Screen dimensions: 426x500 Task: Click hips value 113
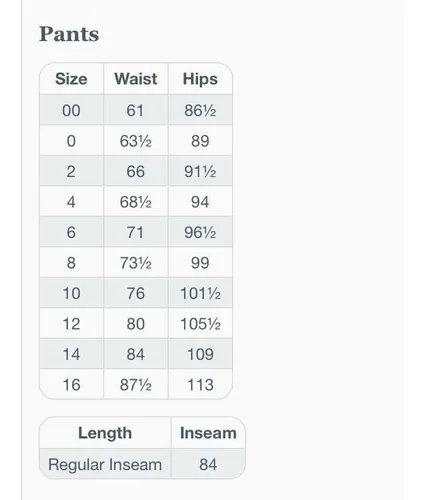pyautogui.click(x=200, y=385)
